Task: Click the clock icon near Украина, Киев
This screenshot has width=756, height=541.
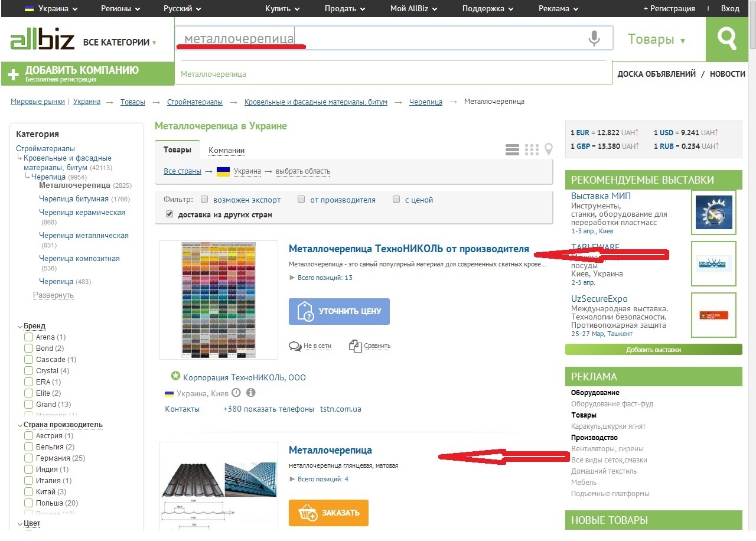Action: (236, 393)
